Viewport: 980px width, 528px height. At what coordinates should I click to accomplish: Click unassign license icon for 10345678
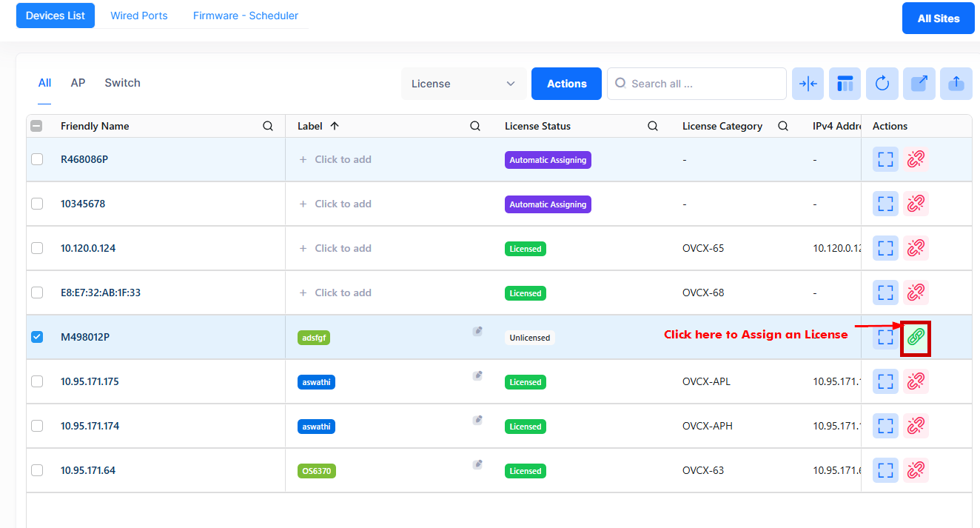click(x=916, y=204)
